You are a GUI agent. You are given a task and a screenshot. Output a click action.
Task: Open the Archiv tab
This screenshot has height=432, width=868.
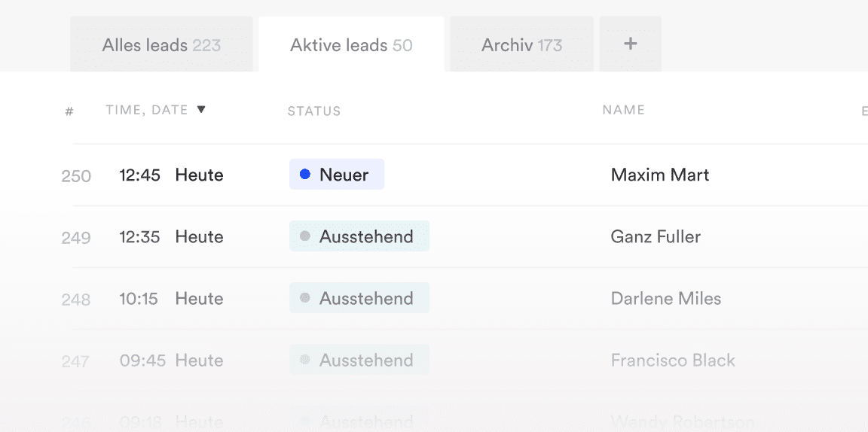click(x=521, y=45)
